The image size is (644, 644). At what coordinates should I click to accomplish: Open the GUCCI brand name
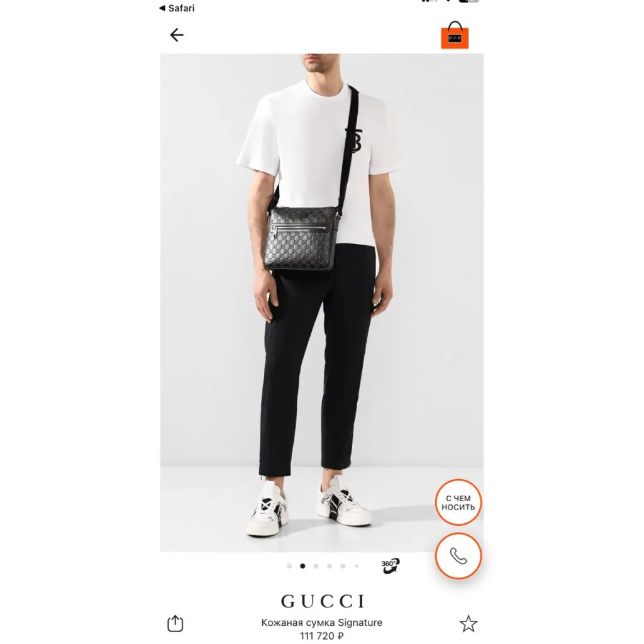323,601
